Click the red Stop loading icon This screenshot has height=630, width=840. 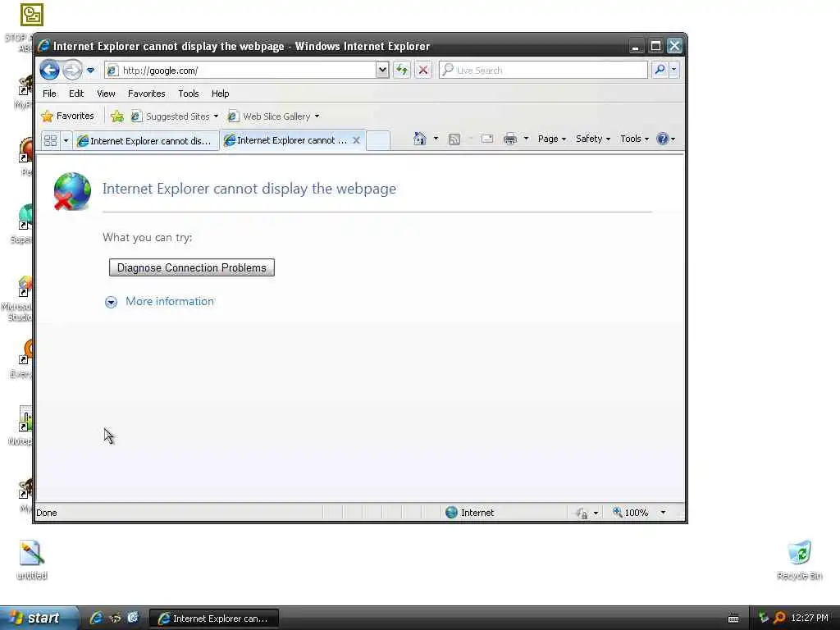pos(423,71)
